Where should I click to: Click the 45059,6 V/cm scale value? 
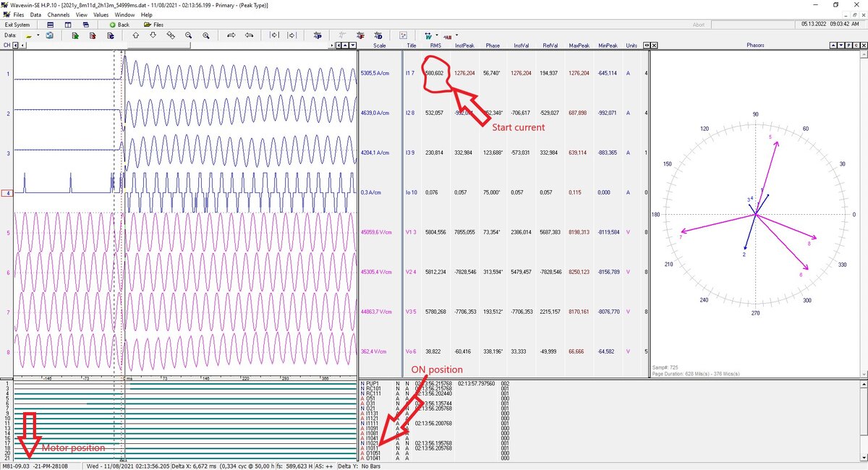[x=375, y=233]
